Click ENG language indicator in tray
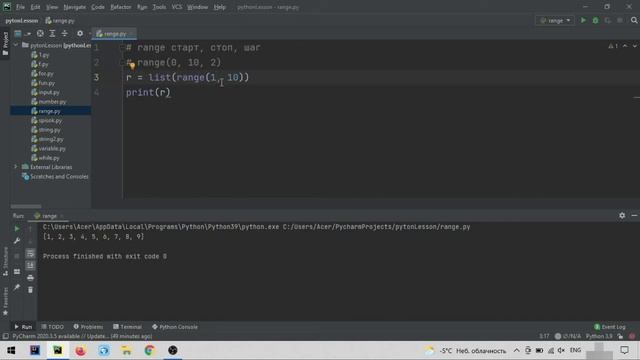The width and height of the screenshot is (640, 360). pos(575,350)
